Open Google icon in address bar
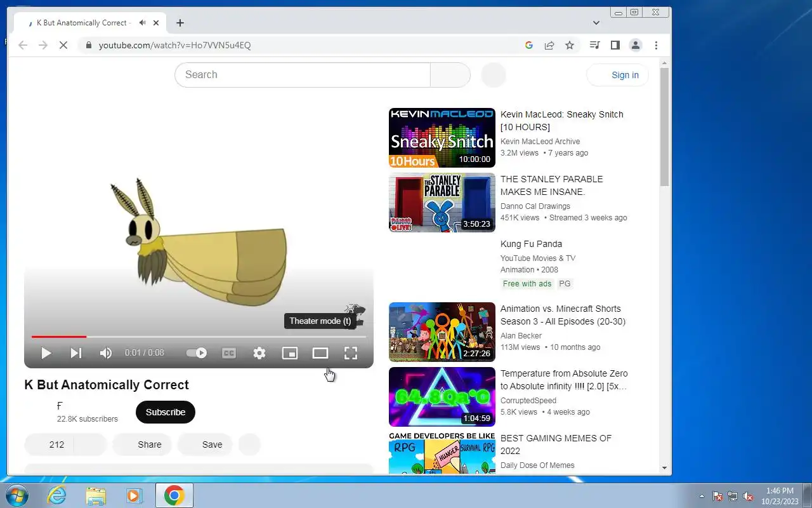The height and width of the screenshot is (508, 812). click(x=529, y=45)
